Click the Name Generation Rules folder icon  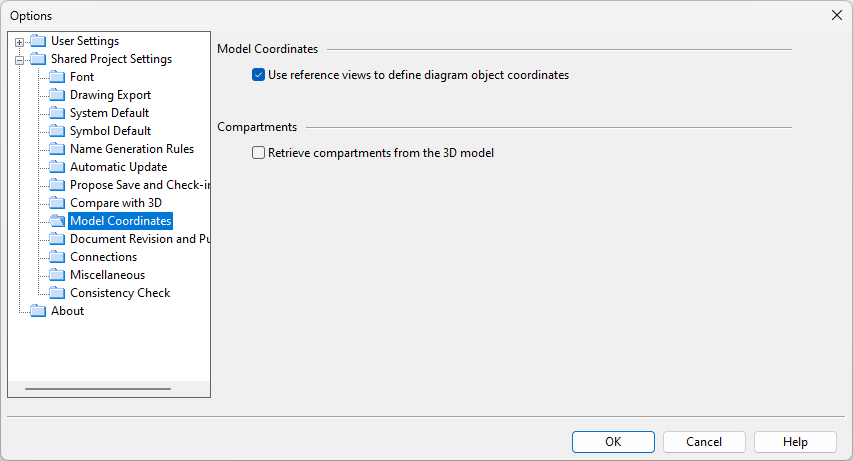tap(57, 149)
